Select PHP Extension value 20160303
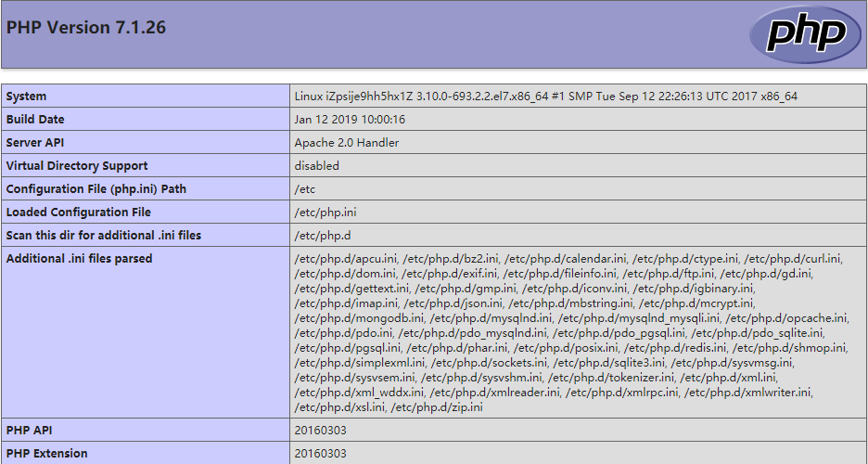The height and width of the screenshot is (464, 868). coord(321,454)
